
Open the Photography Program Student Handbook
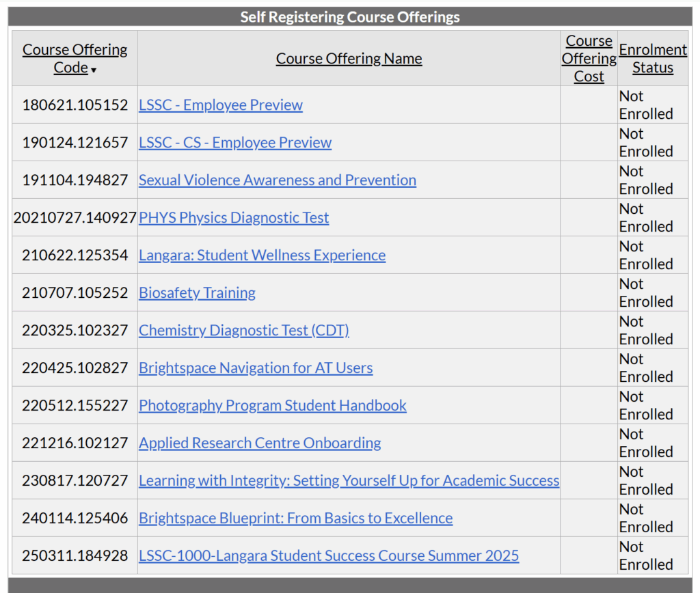click(x=272, y=405)
